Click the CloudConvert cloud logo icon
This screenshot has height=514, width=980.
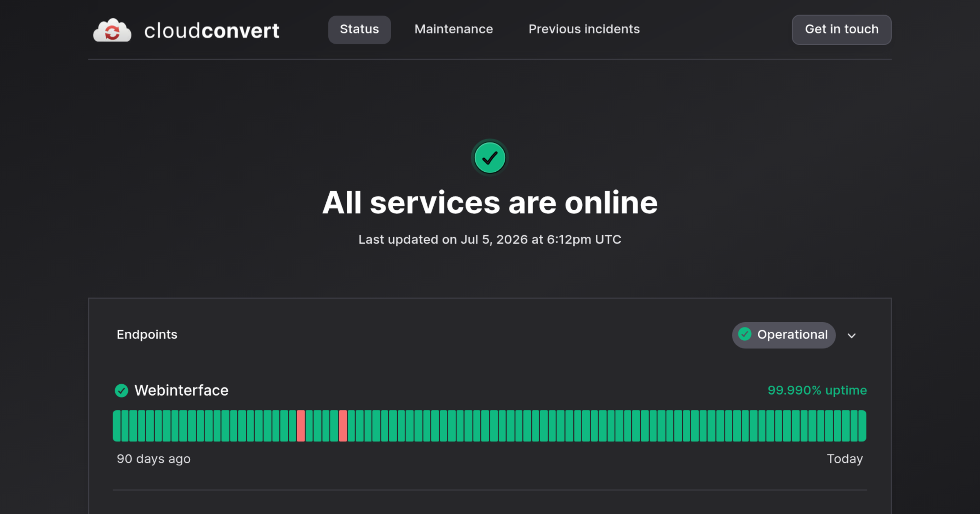(112, 30)
